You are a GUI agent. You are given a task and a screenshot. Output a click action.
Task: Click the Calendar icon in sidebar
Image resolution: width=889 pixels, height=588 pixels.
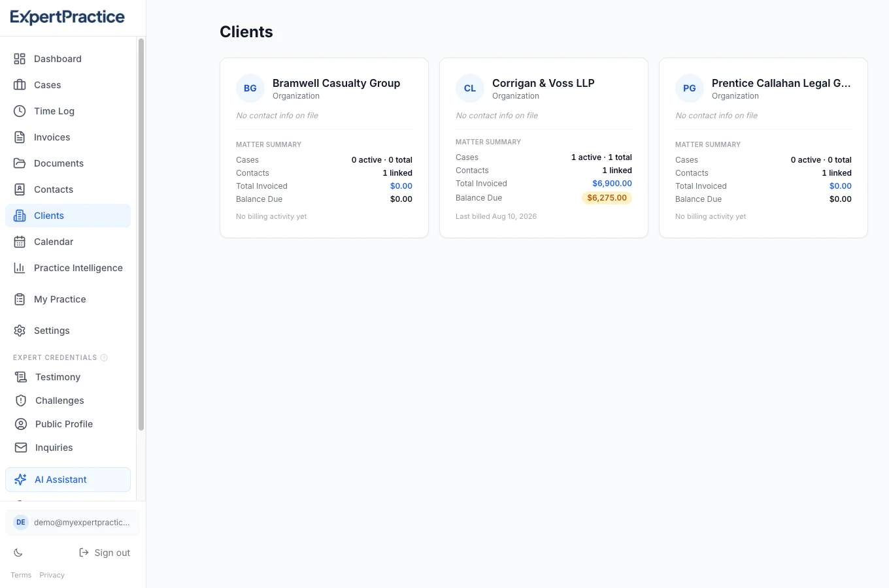coord(20,242)
